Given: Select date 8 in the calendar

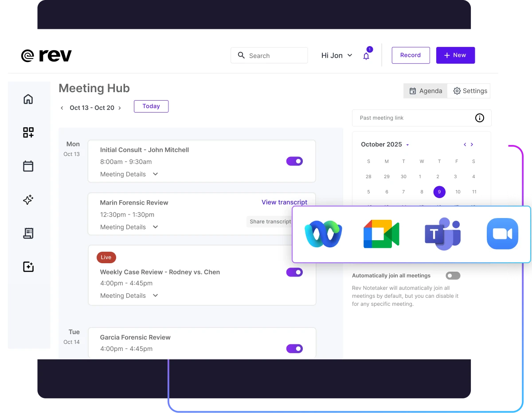Looking at the screenshot, I should (422, 192).
